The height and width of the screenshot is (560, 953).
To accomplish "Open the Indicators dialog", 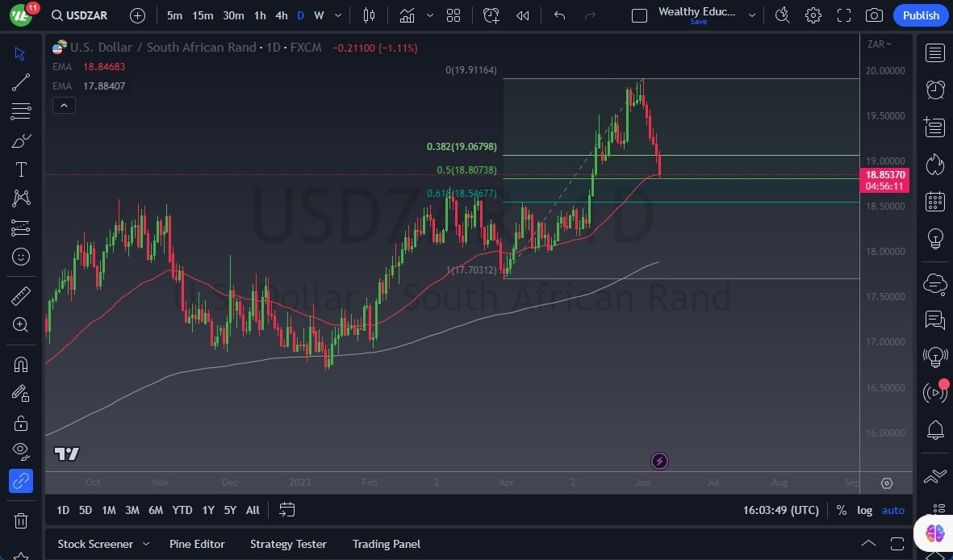I will point(407,15).
